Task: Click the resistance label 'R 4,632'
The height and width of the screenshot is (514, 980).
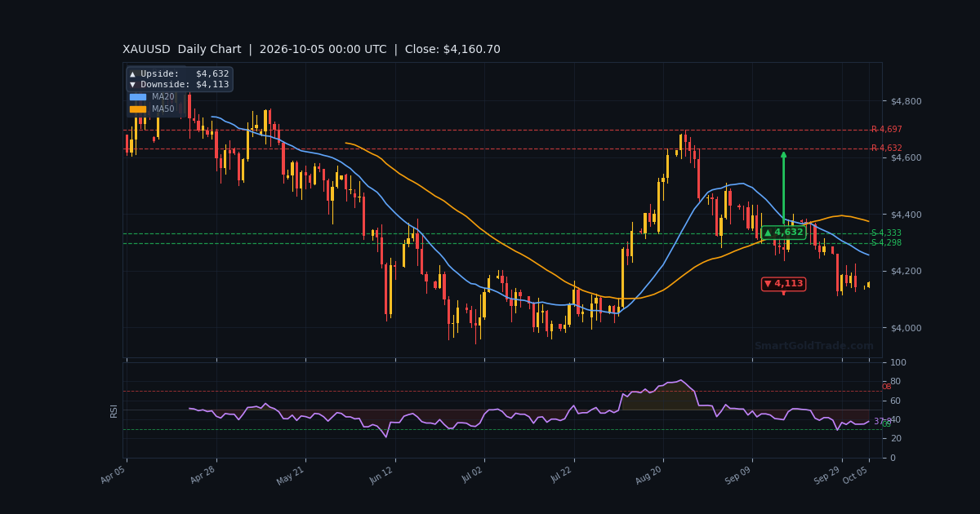Action: [x=887, y=148]
